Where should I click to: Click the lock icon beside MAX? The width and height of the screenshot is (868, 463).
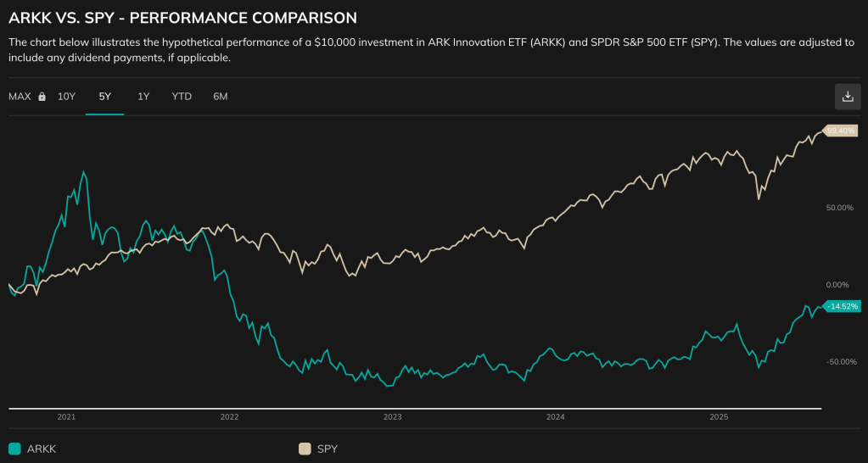pos(42,97)
